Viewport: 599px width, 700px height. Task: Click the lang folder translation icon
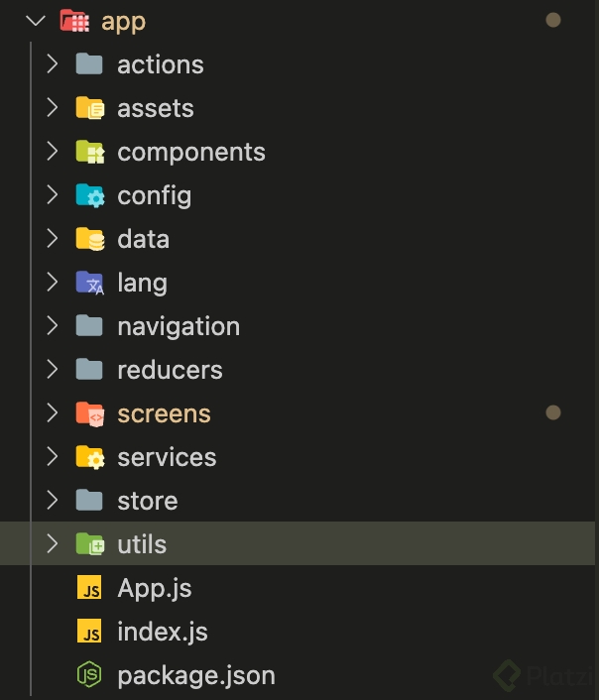tap(89, 283)
